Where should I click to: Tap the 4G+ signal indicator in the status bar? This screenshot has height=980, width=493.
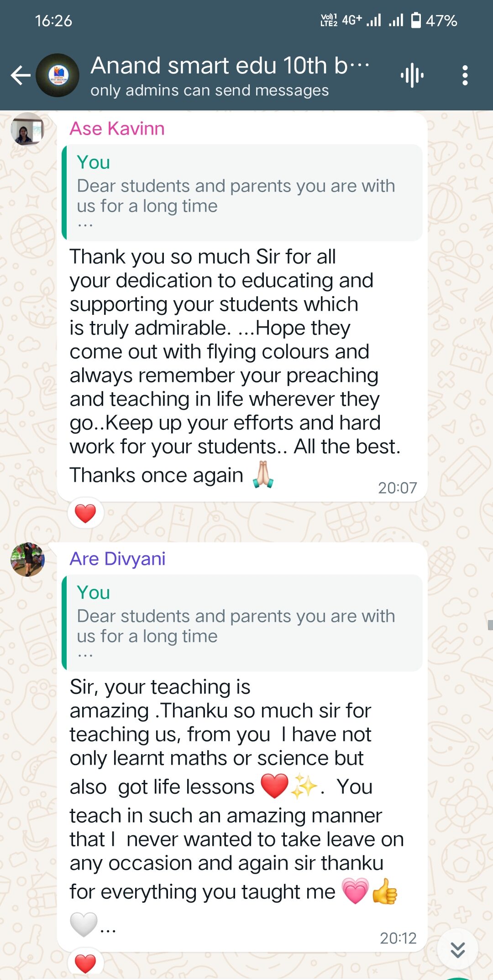pos(352,20)
